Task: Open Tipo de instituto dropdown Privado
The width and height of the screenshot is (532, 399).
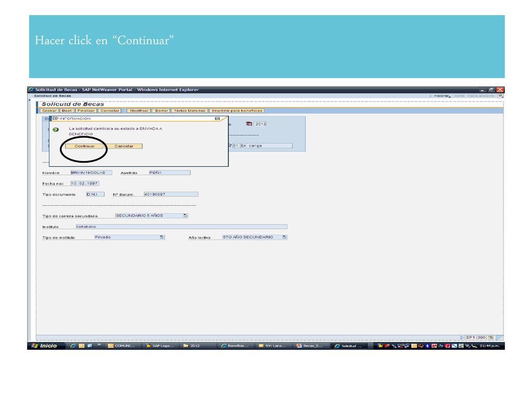Action: tap(162, 237)
